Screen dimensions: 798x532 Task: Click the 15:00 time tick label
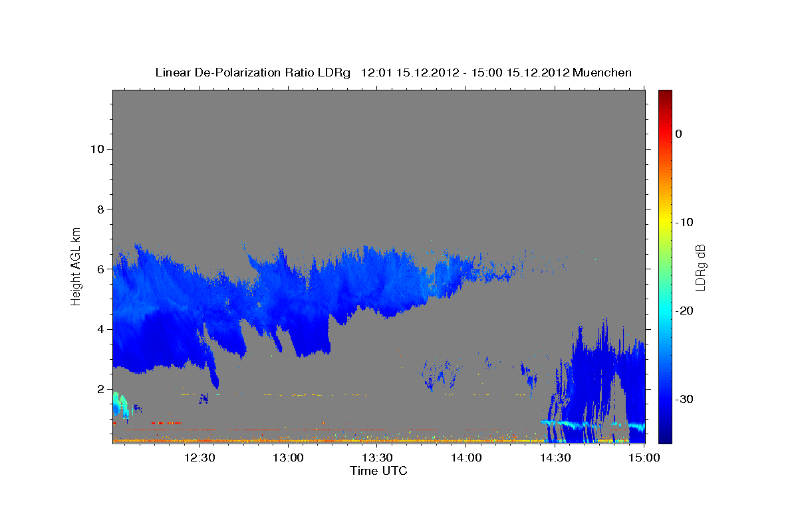(x=643, y=458)
